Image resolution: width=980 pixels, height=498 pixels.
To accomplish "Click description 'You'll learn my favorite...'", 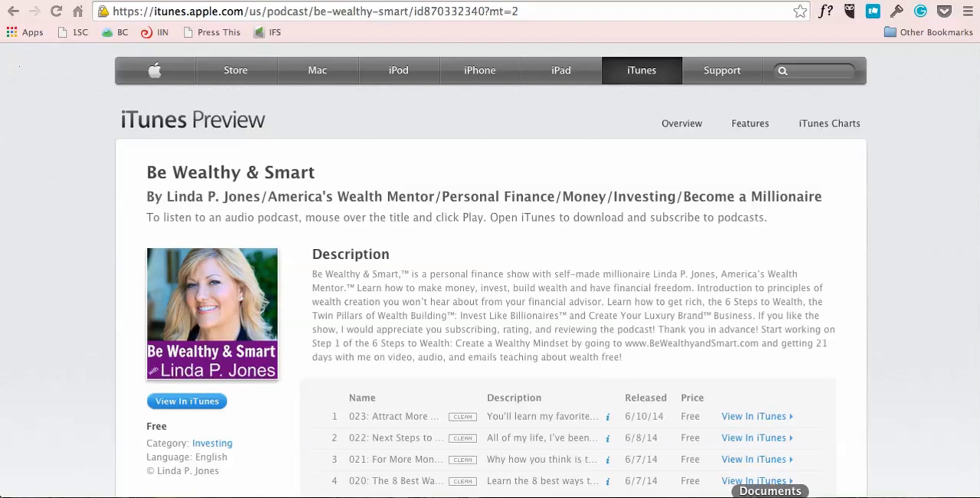I will [542, 416].
